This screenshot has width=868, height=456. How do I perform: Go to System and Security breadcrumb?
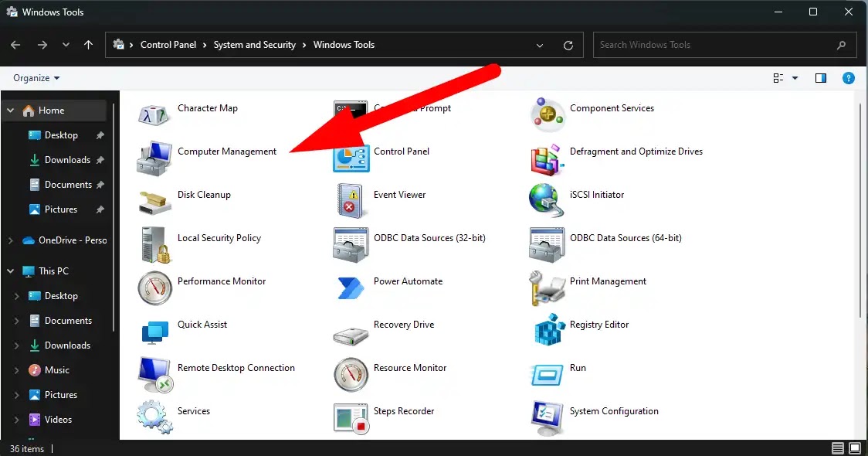click(x=255, y=45)
